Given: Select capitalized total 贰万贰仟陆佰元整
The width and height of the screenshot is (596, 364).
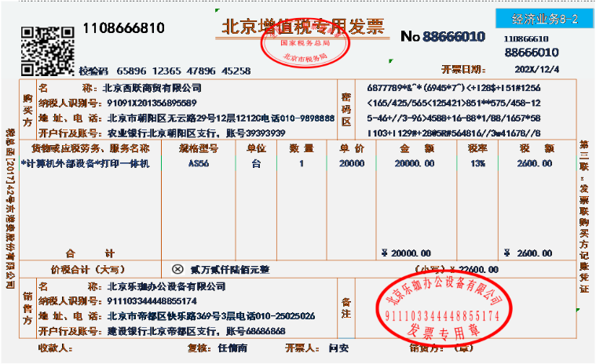Looking at the screenshot, I should coord(230,270).
